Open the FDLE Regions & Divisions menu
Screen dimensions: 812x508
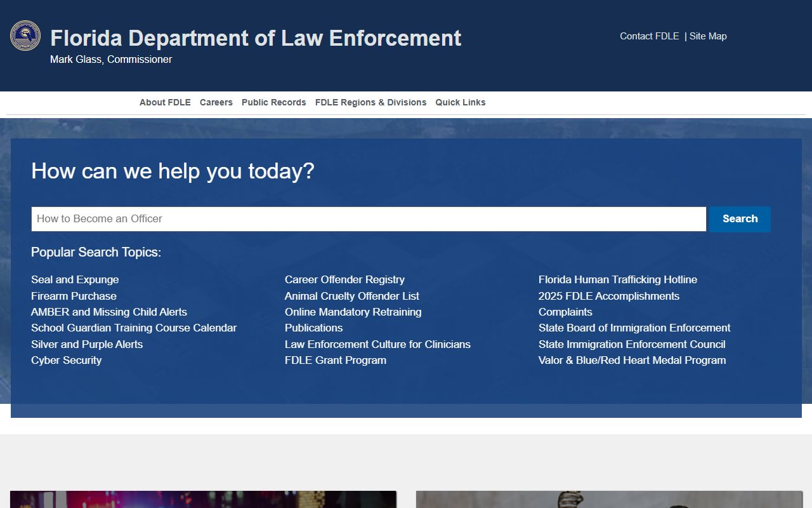tap(370, 102)
